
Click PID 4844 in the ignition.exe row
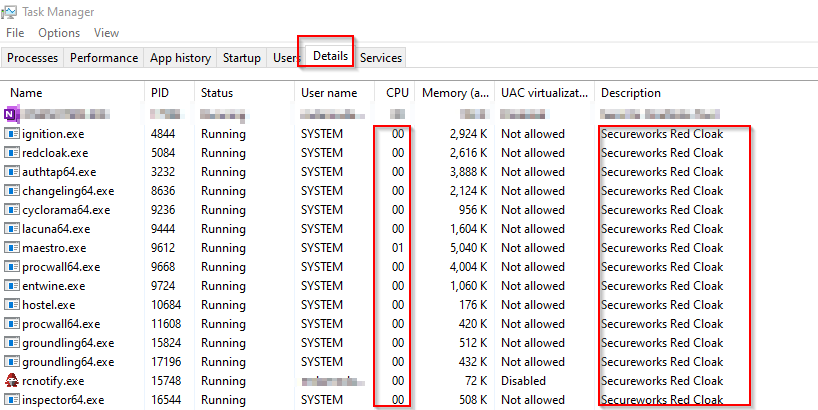click(x=163, y=134)
